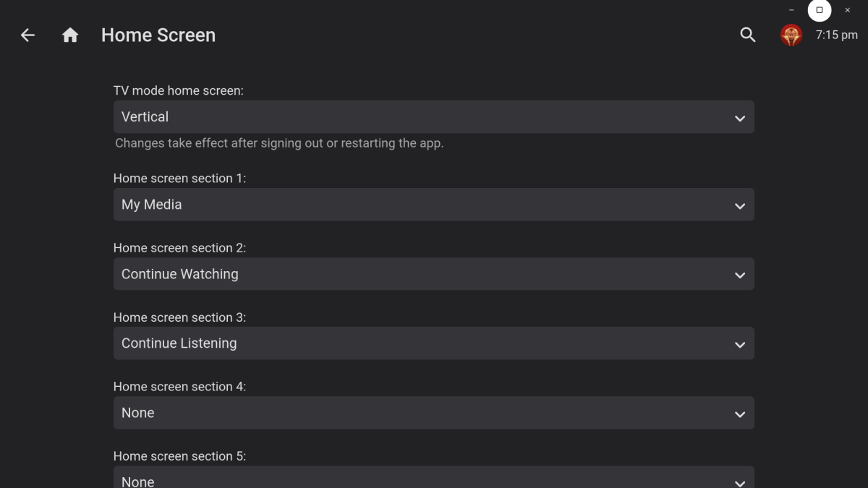
Task: Select the home icon in the header
Action: [x=70, y=35]
